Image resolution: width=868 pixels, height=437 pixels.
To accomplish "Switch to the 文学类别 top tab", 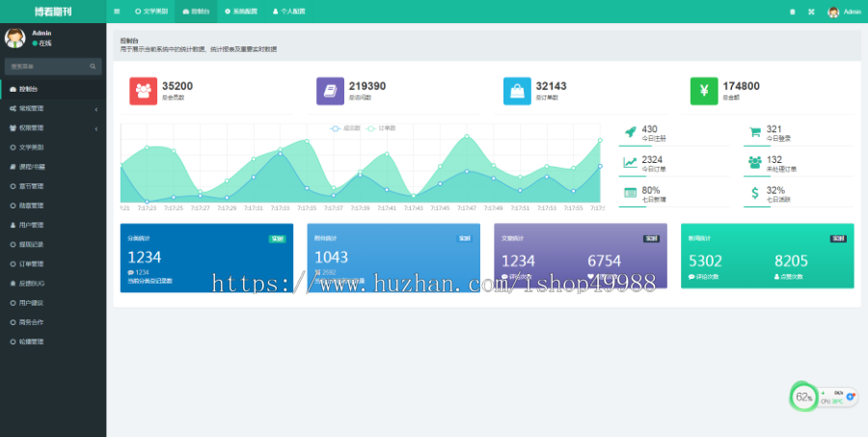I will 151,12.
